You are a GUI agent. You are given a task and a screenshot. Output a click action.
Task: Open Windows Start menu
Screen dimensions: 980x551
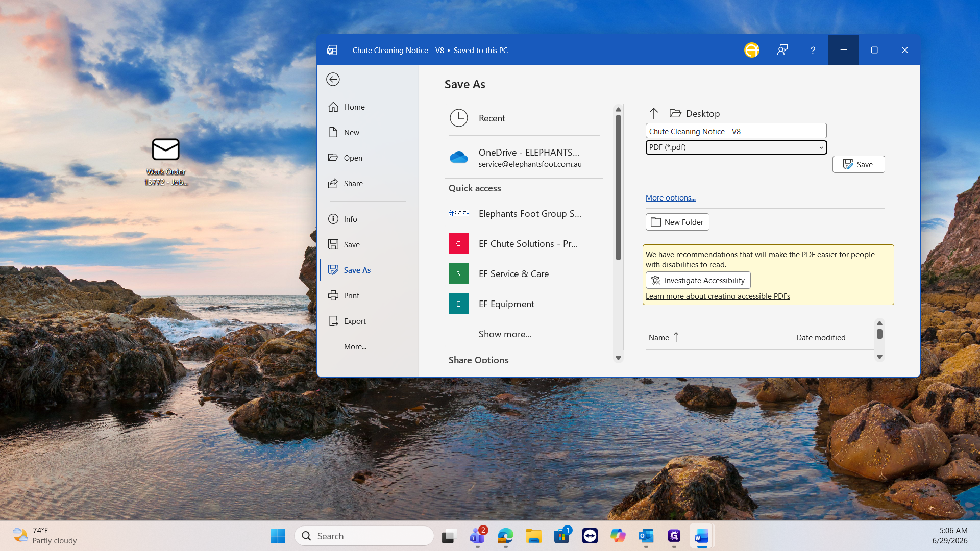[x=278, y=536]
